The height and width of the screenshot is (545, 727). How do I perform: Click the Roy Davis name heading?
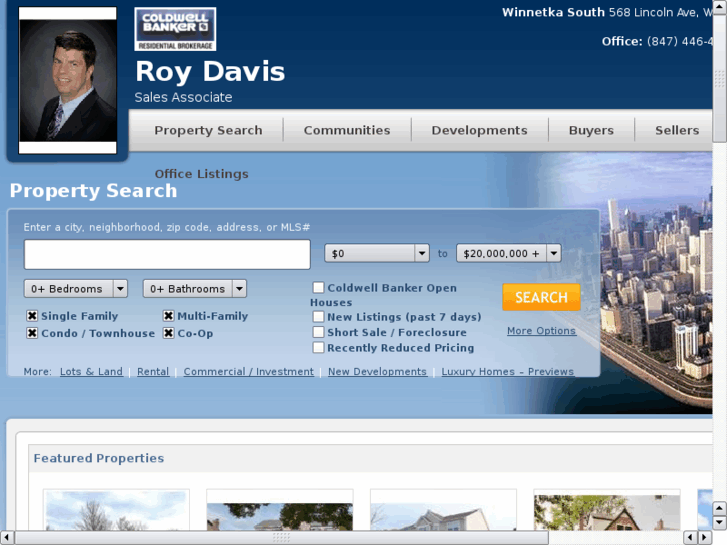point(210,71)
